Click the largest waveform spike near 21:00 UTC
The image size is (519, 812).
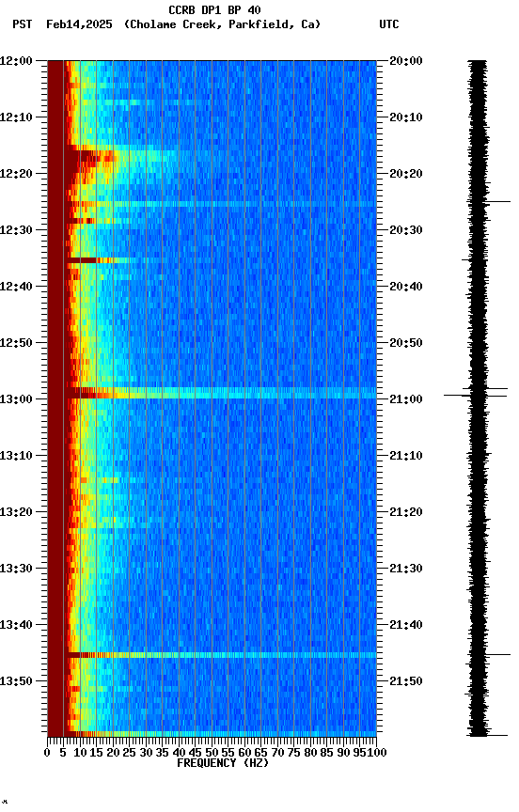click(475, 395)
